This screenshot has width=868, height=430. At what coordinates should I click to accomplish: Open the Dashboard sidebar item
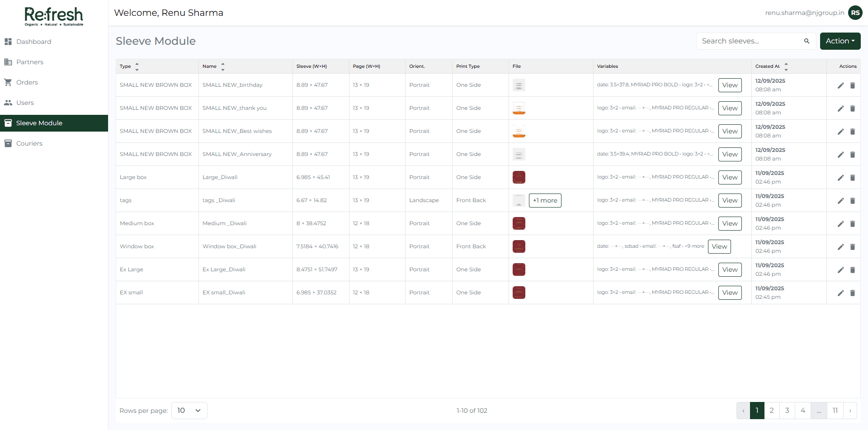click(54, 42)
